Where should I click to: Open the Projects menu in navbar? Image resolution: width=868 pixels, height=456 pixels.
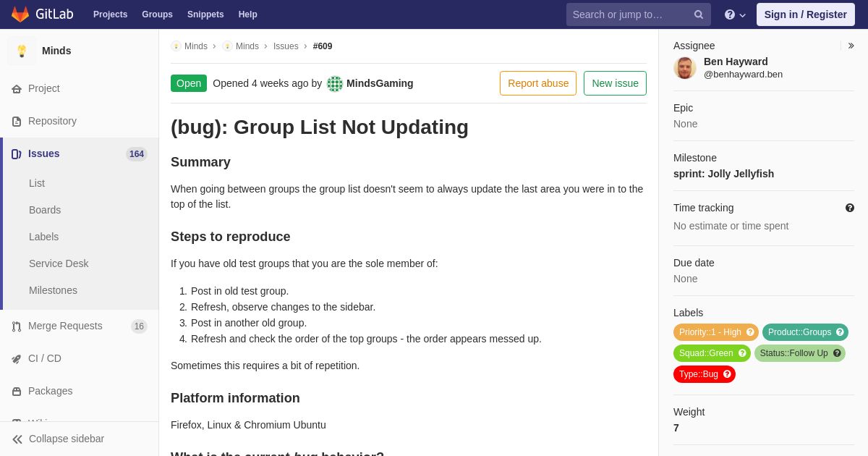click(110, 14)
